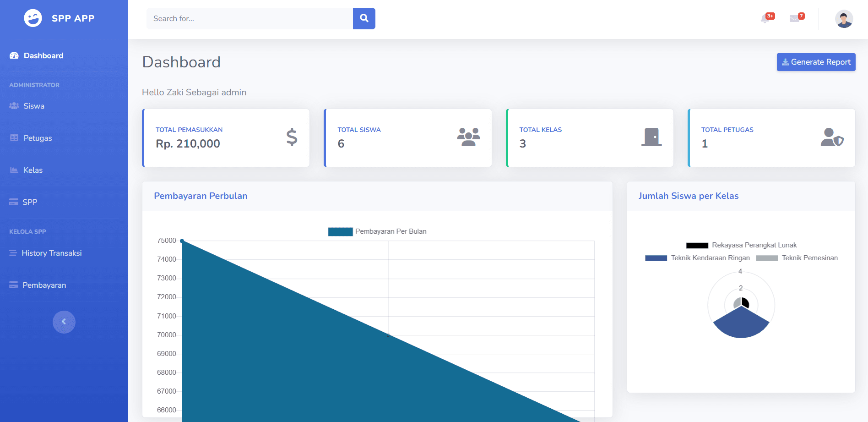
Task: Click the Kelas chart icon in sidebar
Action: coord(13,170)
